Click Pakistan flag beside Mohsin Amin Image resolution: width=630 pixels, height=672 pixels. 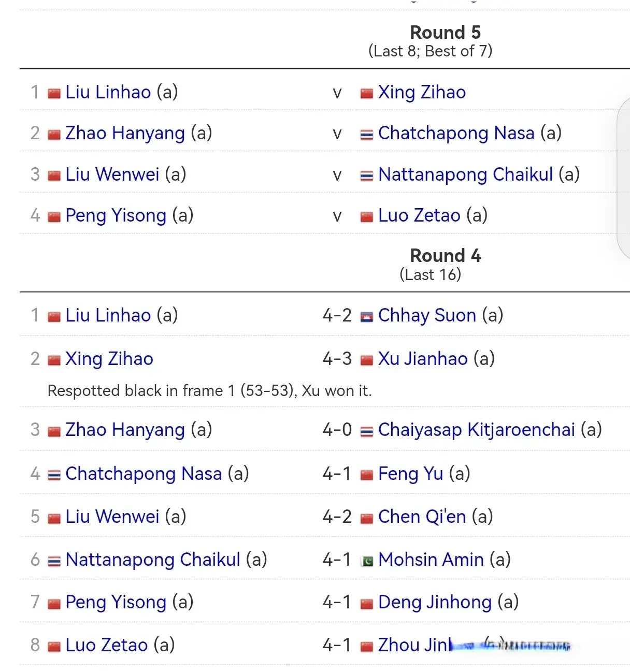click(367, 561)
